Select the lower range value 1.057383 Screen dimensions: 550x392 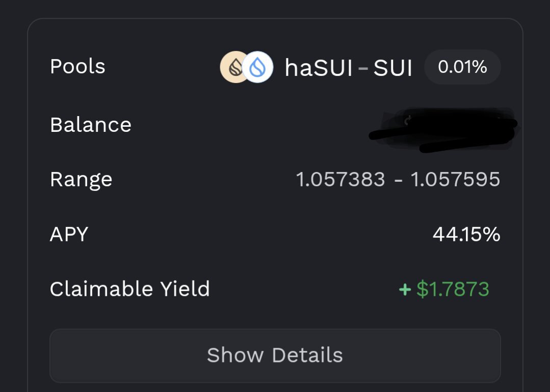point(341,179)
